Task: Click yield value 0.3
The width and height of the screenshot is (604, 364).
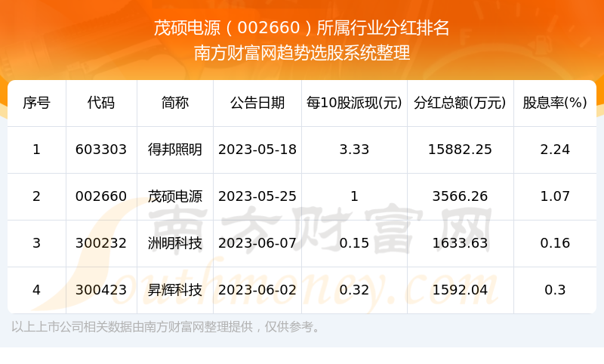Action: coord(555,290)
